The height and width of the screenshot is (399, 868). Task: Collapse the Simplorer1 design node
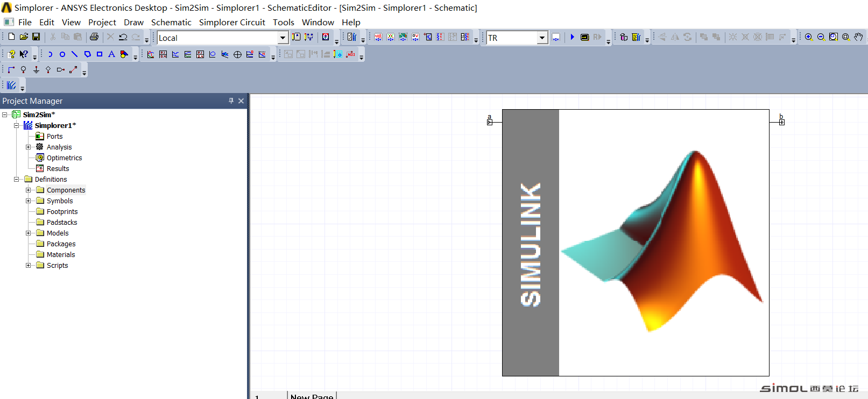17,125
